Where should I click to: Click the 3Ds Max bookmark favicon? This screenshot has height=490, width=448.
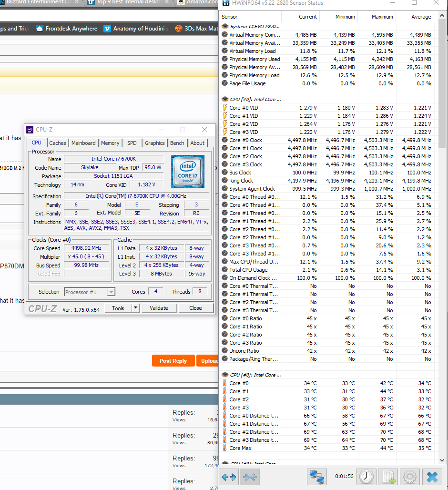click(179, 29)
